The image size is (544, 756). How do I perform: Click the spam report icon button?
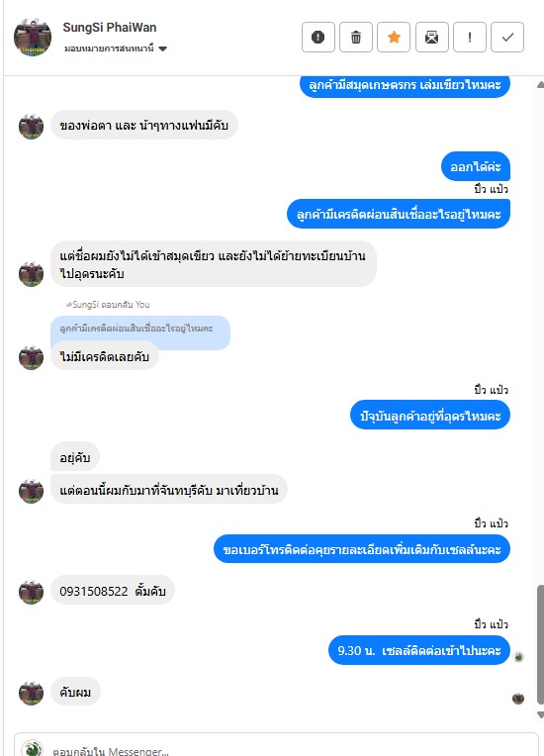[x=318, y=38]
